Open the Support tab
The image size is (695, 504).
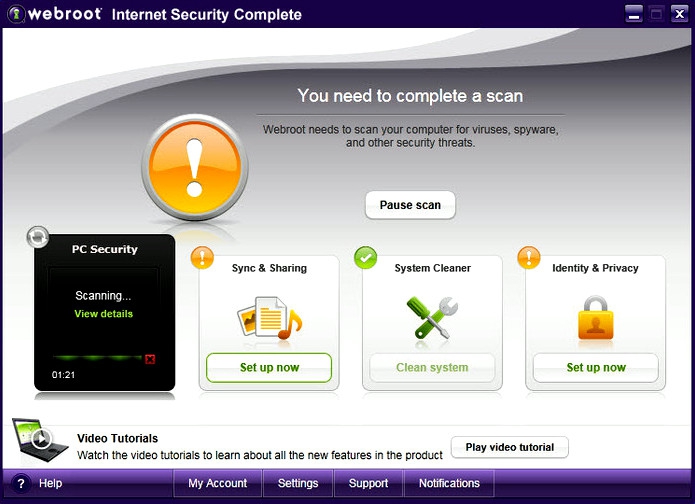point(368,483)
